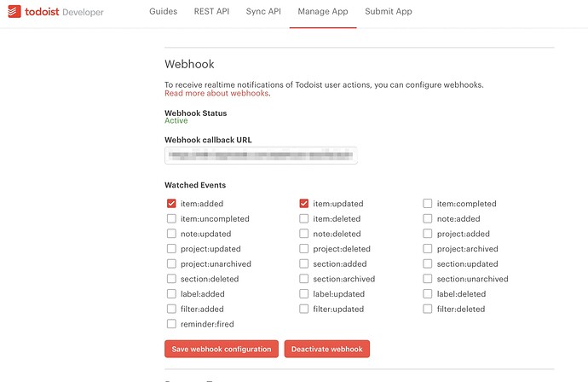Viewport: 588px width, 382px height.
Task: Disable the item:updated event checkbox
Action: 303,204
